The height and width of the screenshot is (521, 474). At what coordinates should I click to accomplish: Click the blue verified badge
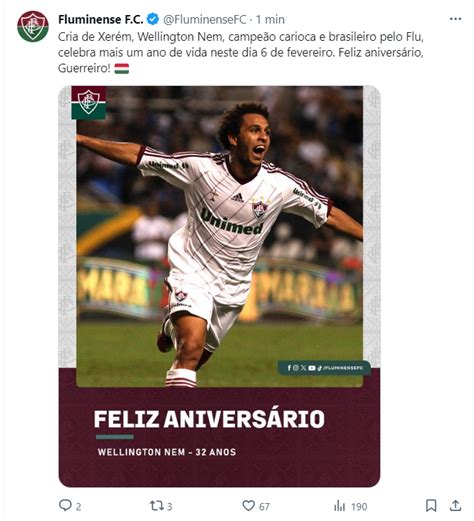pyautogui.click(x=153, y=19)
